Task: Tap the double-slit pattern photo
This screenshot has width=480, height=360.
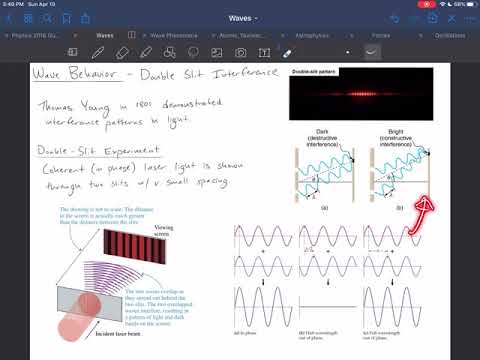Action: 361,94
